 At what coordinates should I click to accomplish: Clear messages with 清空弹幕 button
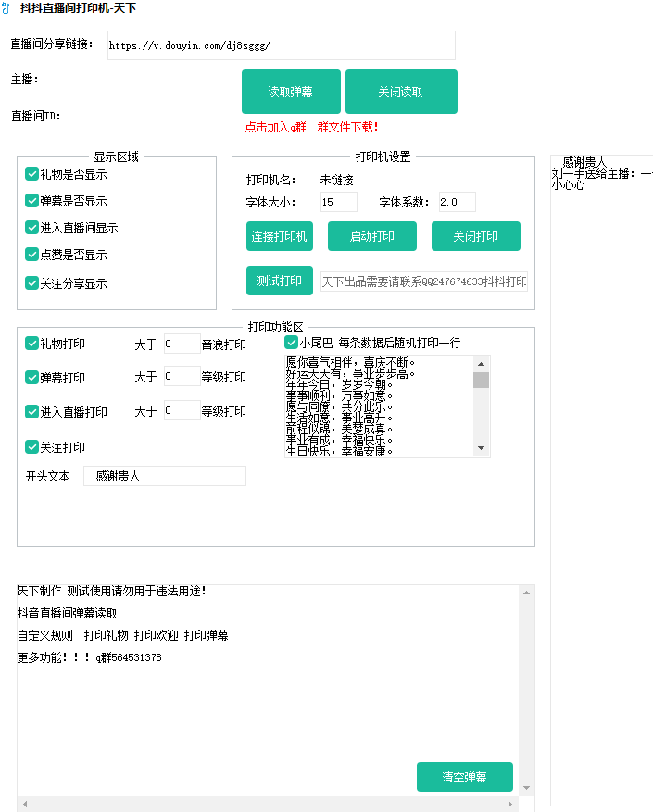click(465, 777)
